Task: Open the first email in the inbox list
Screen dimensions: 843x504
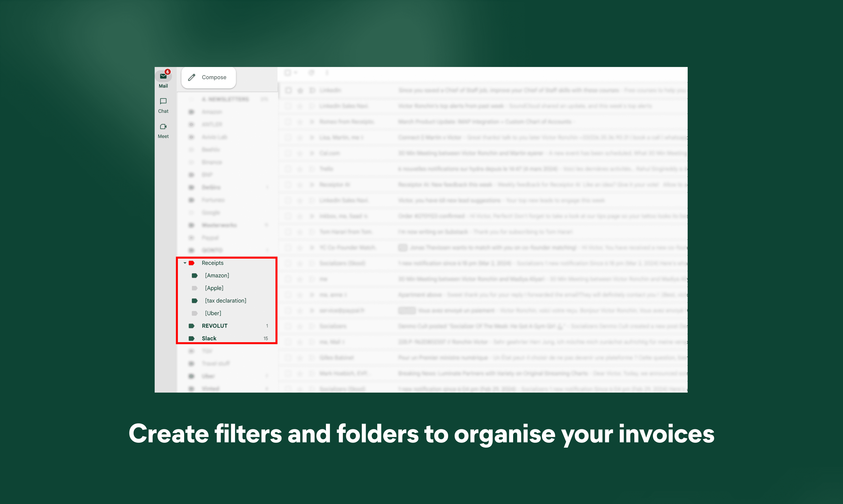Action: click(x=476, y=90)
